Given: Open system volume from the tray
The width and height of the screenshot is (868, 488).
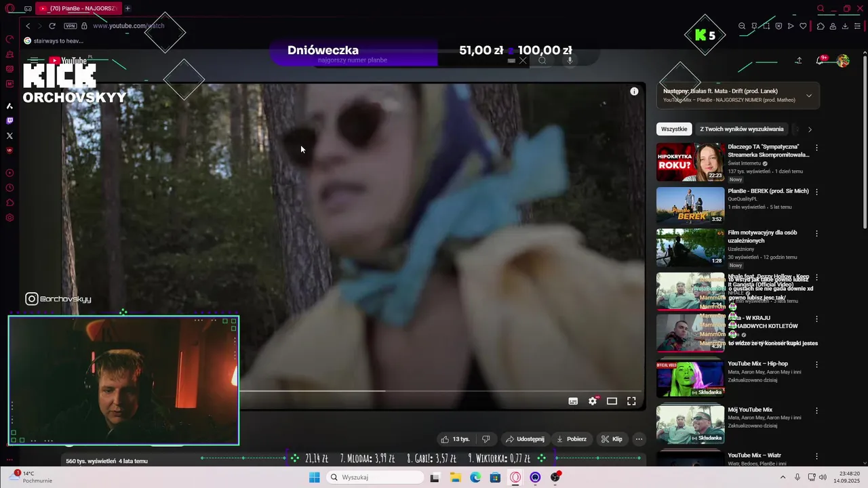Looking at the screenshot, I should [x=823, y=477].
